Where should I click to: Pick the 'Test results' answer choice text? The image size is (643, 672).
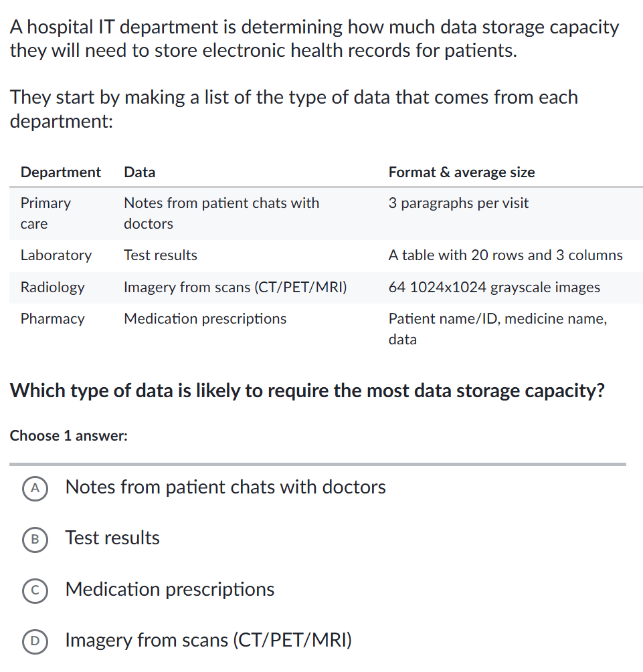(112, 538)
